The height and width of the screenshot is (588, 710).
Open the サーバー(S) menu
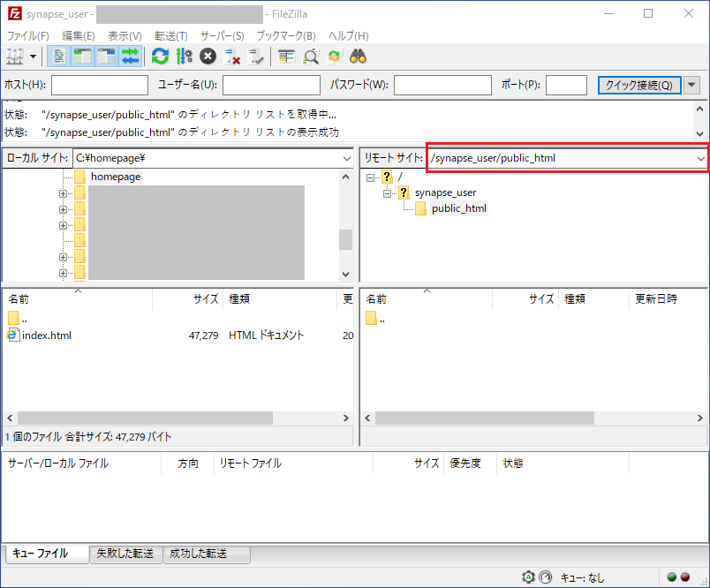point(222,36)
